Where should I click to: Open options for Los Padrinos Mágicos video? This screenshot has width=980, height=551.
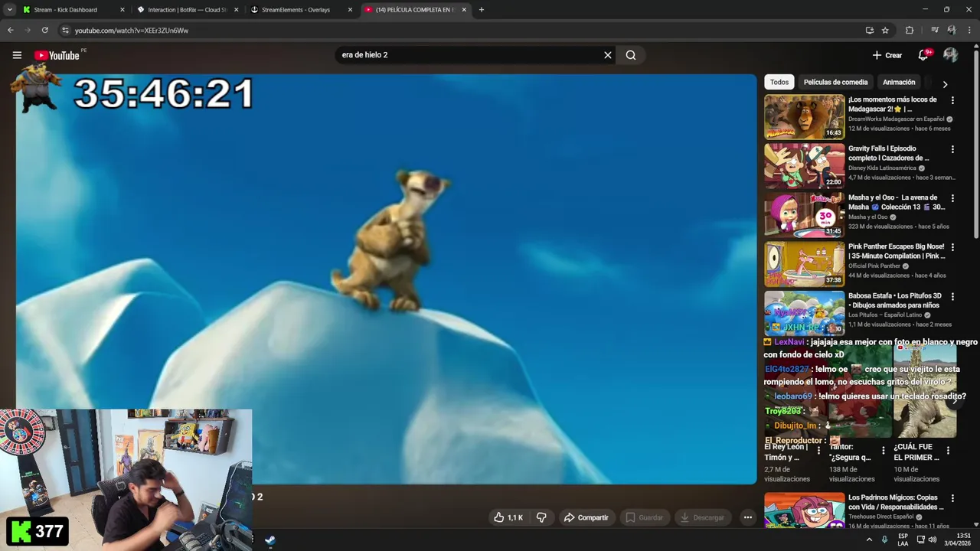pos(952,498)
